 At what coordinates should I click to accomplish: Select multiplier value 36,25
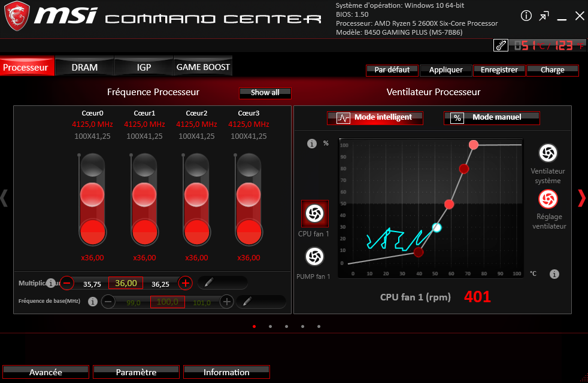[160, 284]
